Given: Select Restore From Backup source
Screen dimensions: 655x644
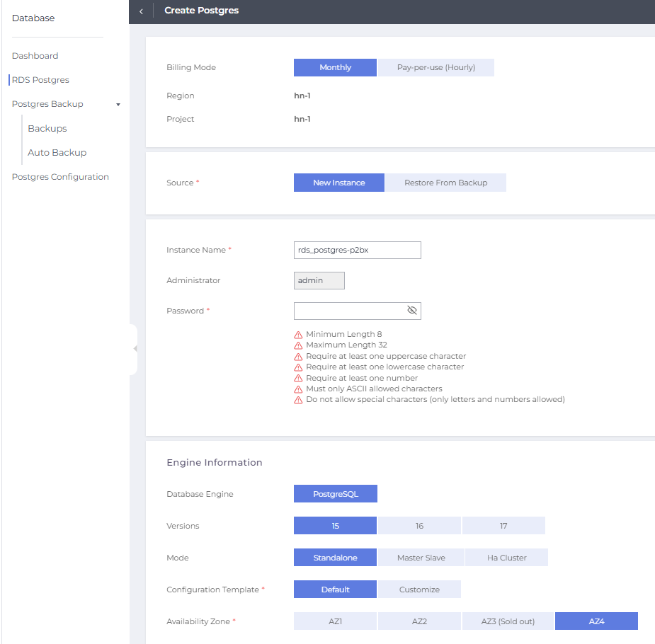Looking at the screenshot, I should pyautogui.click(x=445, y=183).
